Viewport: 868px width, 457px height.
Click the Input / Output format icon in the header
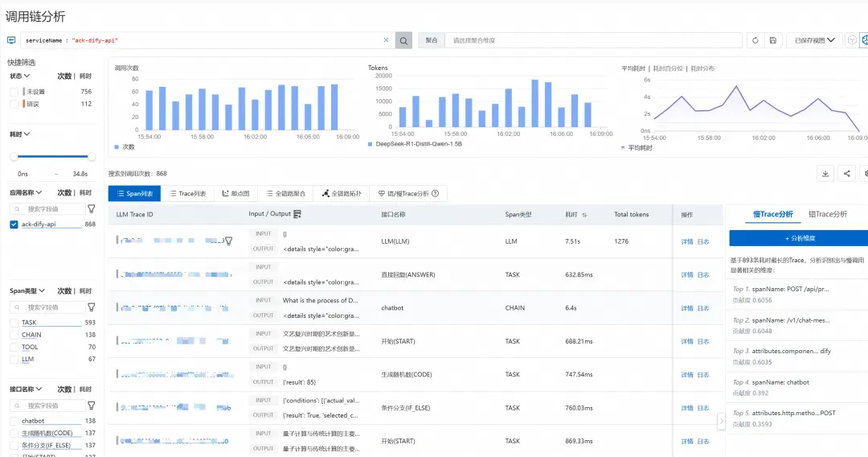pos(297,214)
